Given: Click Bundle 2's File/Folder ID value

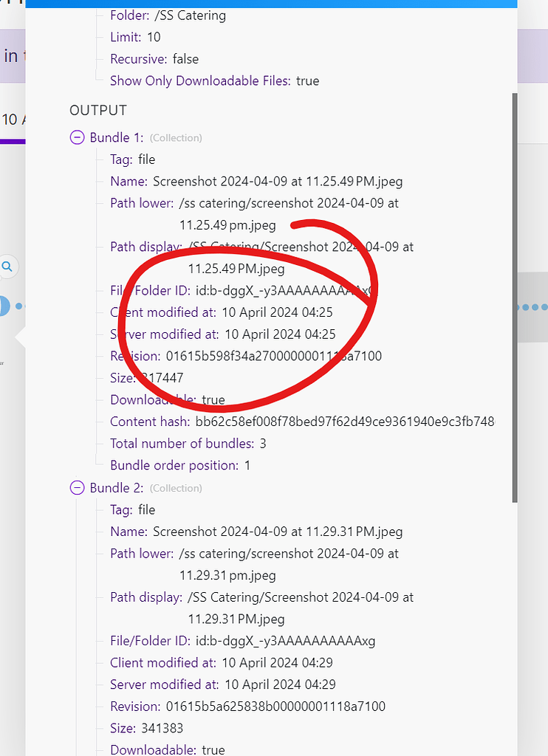Looking at the screenshot, I should pyautogui.click(x=285, y=641).
